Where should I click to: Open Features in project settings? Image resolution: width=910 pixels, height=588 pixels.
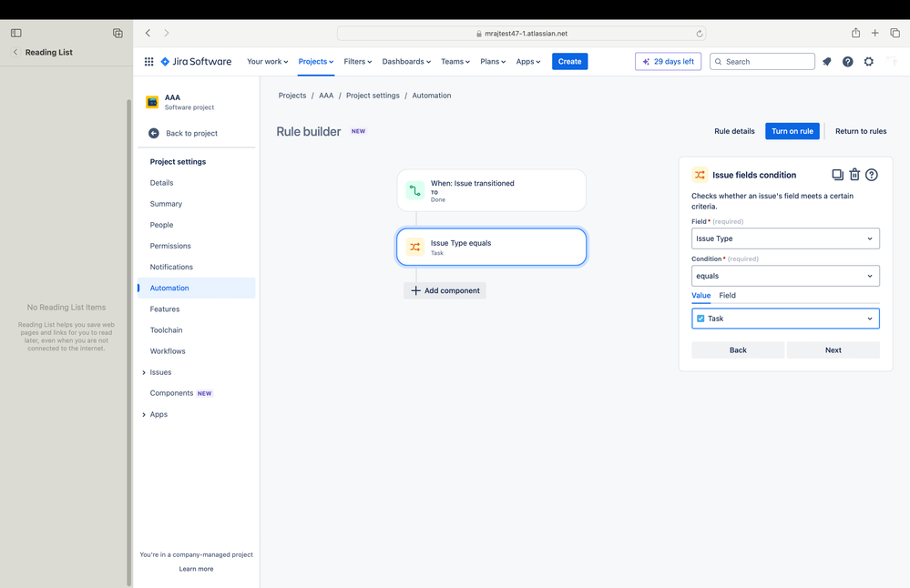click(165, 309)
